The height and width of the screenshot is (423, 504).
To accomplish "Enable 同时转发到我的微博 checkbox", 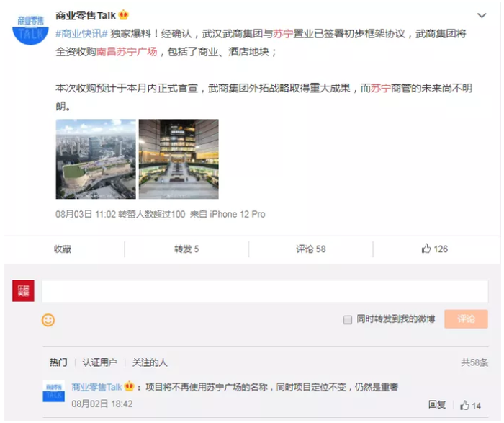I will (348, 320).
